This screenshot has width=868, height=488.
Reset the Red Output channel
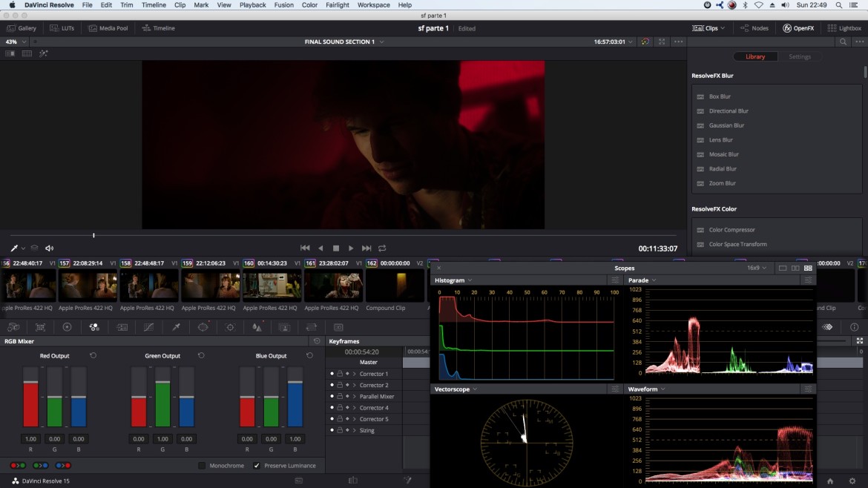coord(93,356)
